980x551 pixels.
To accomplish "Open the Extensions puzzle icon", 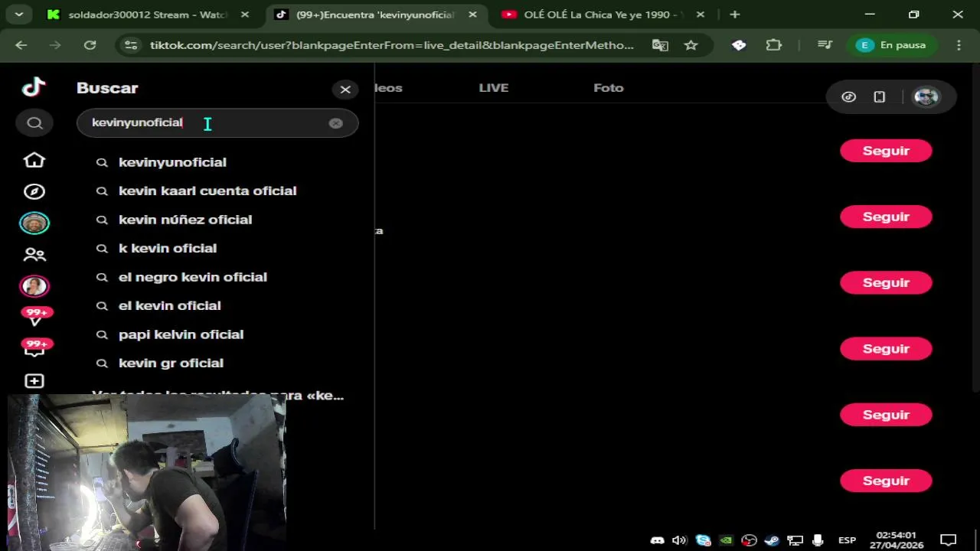I will pyautogui.click(x=774, y=45).
